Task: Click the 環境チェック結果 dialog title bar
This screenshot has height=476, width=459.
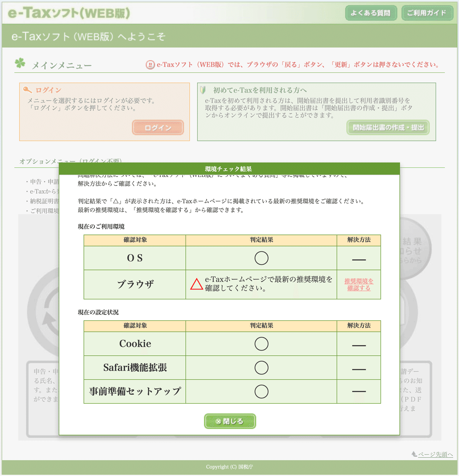Action: click(229, 169)
